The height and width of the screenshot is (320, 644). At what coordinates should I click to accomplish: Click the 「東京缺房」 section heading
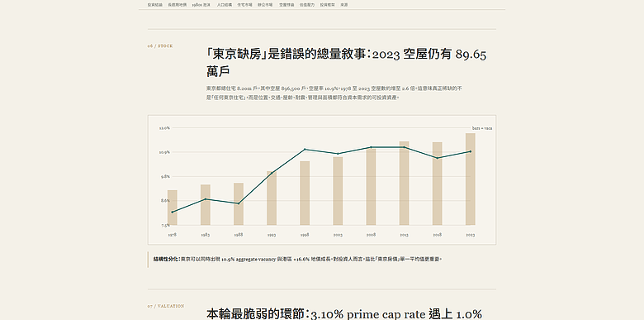[x=346, y=62]
